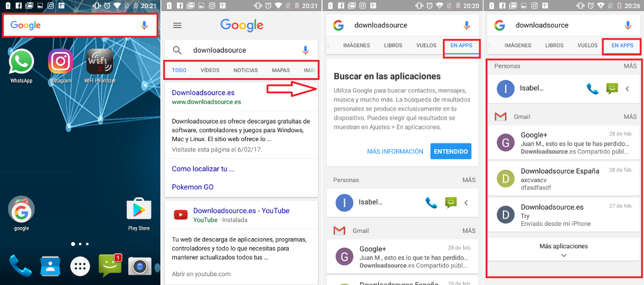Open the 'Downloadsource.es' email 'Try'
The height and width of the screenshot is (285, 644).
tap(563, 215)
